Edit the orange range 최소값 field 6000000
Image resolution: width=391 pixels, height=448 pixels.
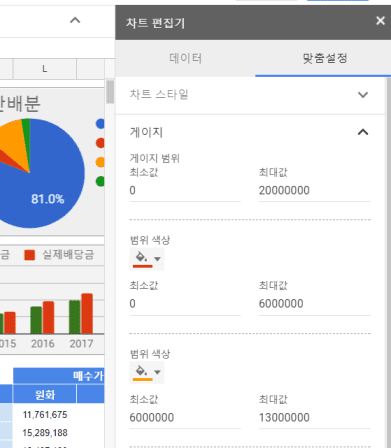[x=185, y=418]
